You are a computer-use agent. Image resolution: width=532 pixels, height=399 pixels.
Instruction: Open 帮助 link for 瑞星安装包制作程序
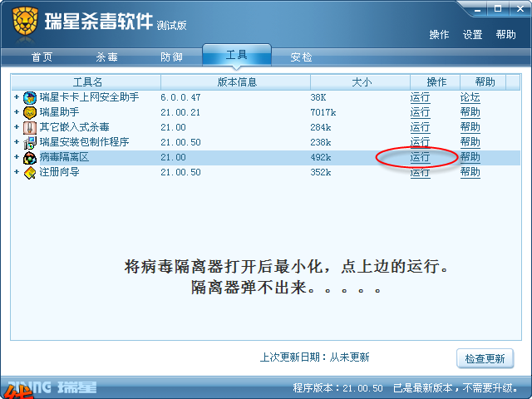[470, 142]
